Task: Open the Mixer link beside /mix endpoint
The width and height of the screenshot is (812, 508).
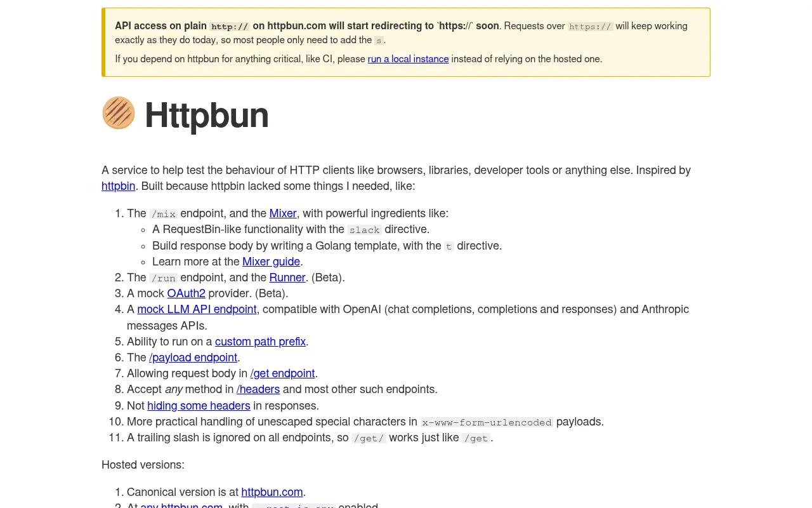Action: pyautogui.click(x=283, y=213)
